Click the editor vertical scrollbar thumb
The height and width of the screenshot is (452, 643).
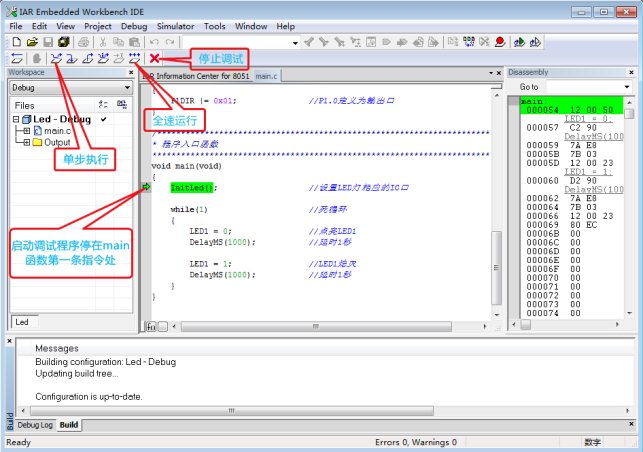pos(497,268)
